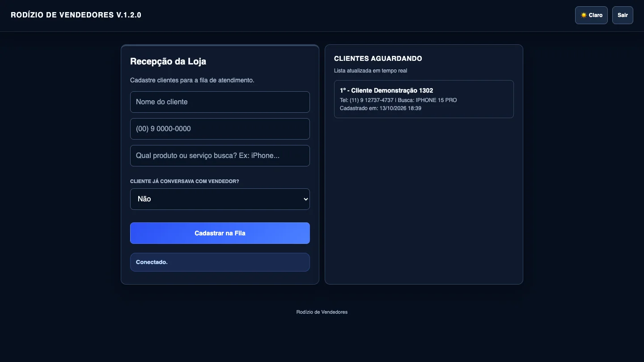Select the product or service search field

point(220,156)
